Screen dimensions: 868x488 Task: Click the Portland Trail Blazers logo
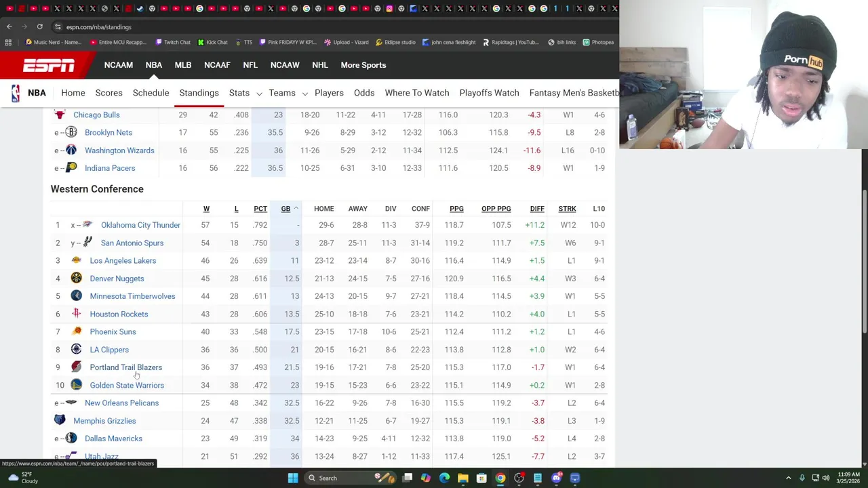click(x=76, y=367)
